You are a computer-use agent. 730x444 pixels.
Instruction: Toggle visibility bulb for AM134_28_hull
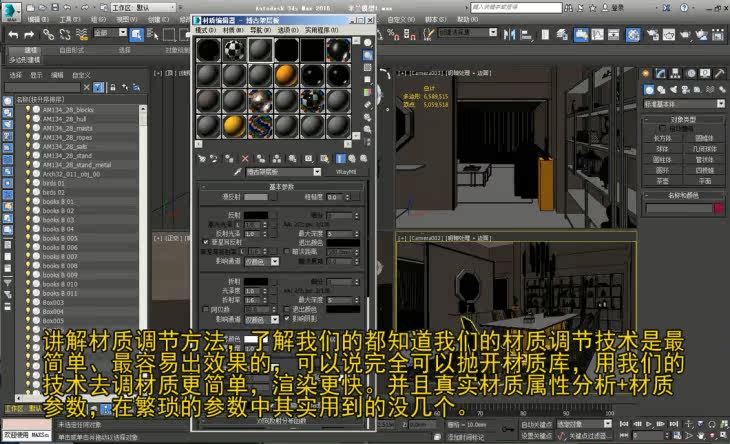[x=28, y=119]
